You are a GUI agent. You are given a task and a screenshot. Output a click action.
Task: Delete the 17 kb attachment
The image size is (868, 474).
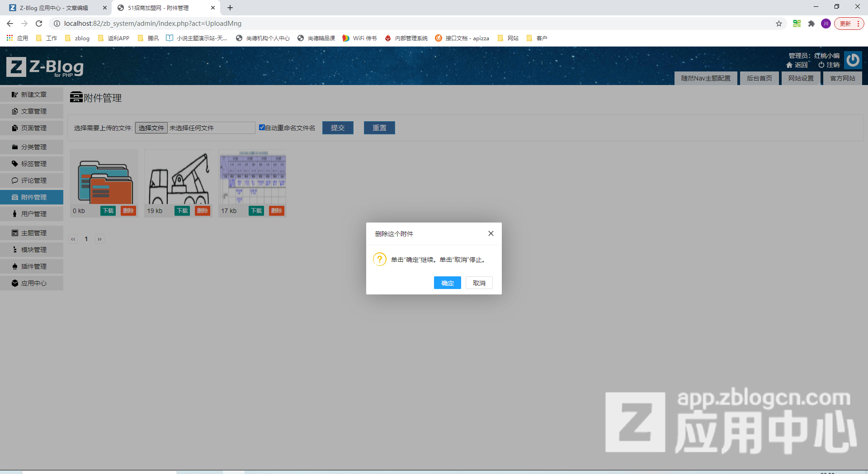click(x=277, y=211)
